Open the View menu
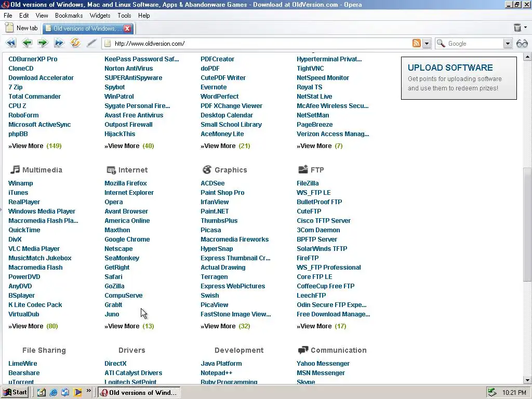Screen dimensions: 532x399 (42, 16)
